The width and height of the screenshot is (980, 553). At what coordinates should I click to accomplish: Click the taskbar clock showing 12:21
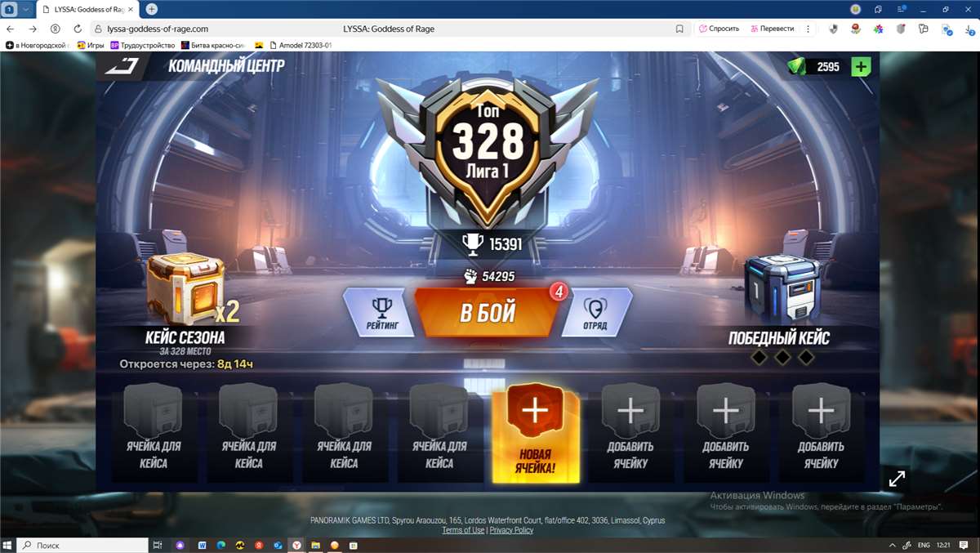tap(943, 545)
